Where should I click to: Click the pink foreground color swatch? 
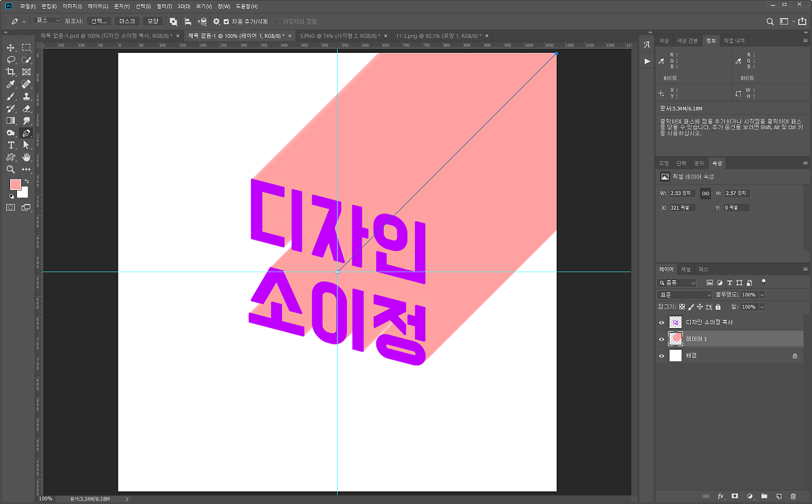[x=15, y=185]
